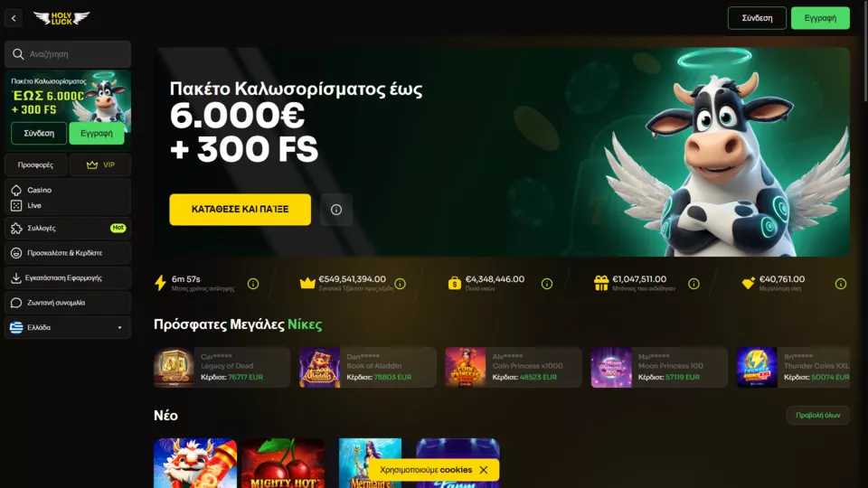868x488 pixels.
Task: Click the top-right Εγγραφή button
Action: (x=820, y=18)
